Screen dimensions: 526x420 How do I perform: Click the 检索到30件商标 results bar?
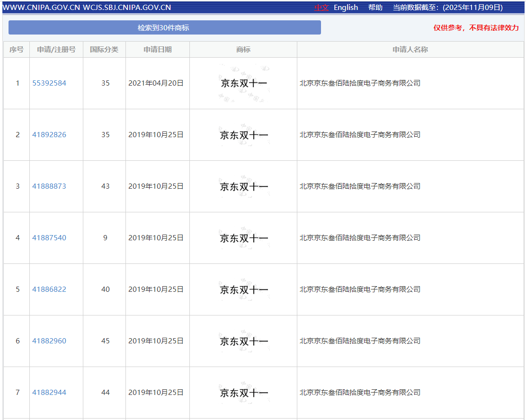coord(164,28)
